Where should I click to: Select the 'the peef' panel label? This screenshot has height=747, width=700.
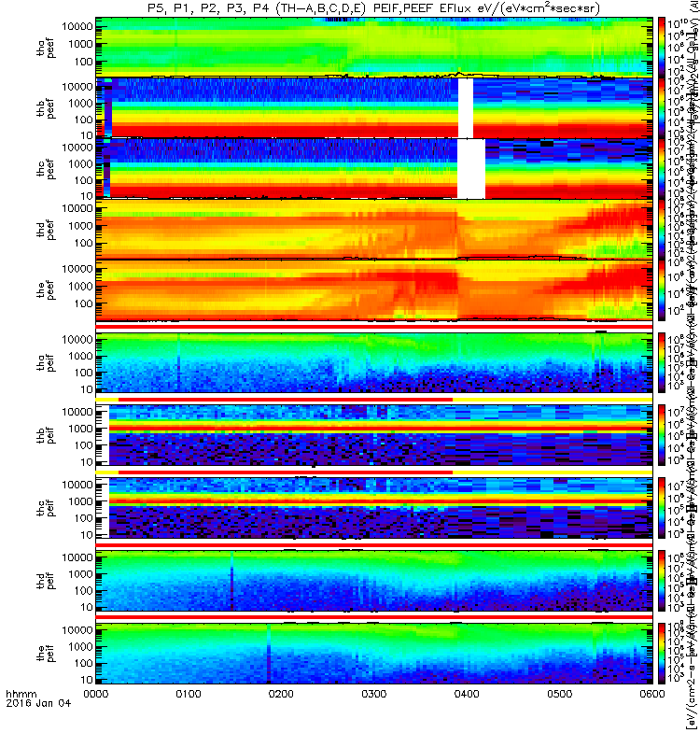click(46, 290)
